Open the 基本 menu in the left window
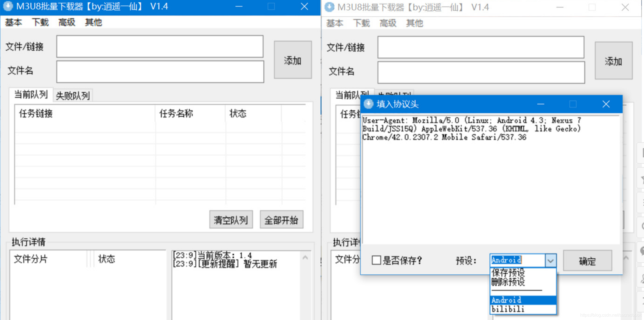 click(13, 22)
